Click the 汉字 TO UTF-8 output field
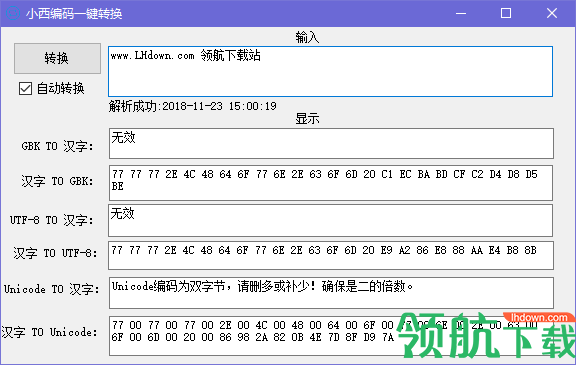Viewport: 576px width, 365px height. (331, 256)
